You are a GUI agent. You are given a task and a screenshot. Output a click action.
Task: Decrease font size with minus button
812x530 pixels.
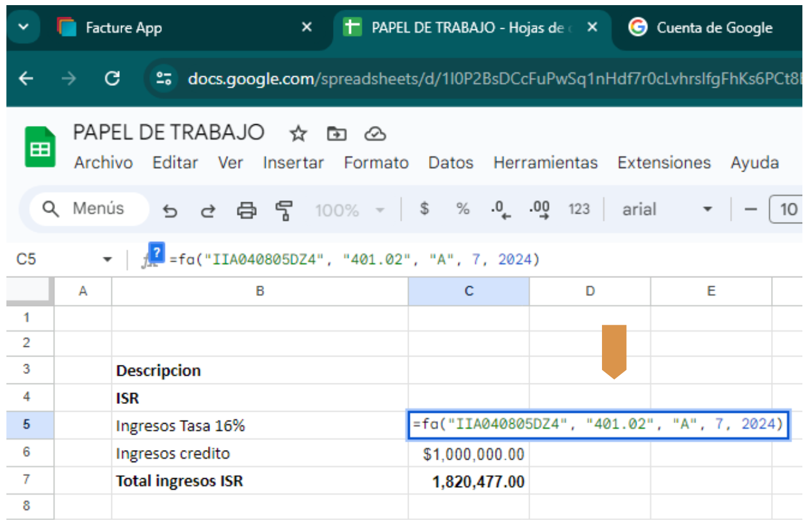[751, 209]
